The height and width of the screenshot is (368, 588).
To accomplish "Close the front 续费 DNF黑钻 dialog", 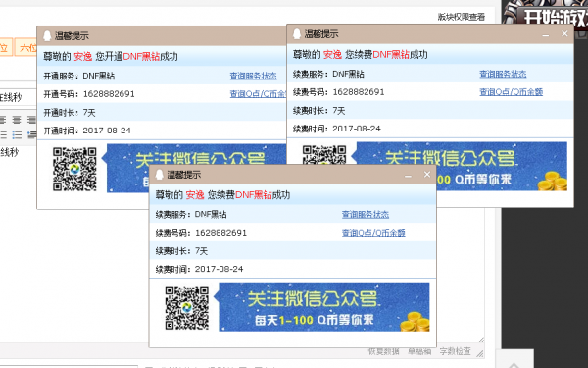I will [x=427, y=175].
